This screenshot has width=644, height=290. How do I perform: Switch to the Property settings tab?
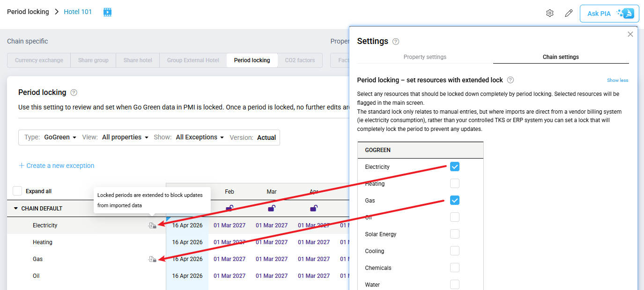pyautogui.click(x=425, y=57)
